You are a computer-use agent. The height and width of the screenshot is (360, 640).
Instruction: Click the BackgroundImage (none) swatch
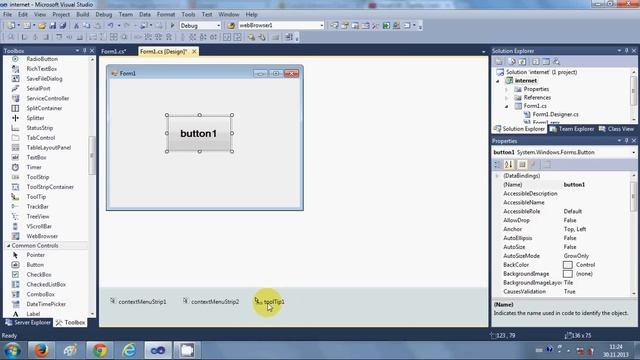point(567,274)
